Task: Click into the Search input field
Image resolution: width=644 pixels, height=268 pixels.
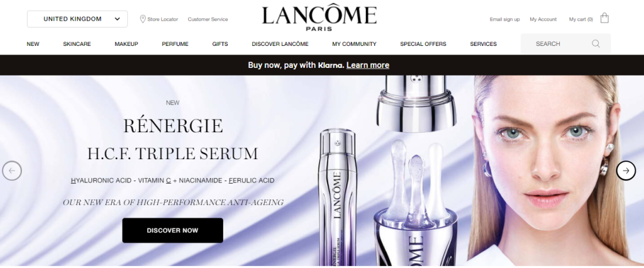Action: 565,43
